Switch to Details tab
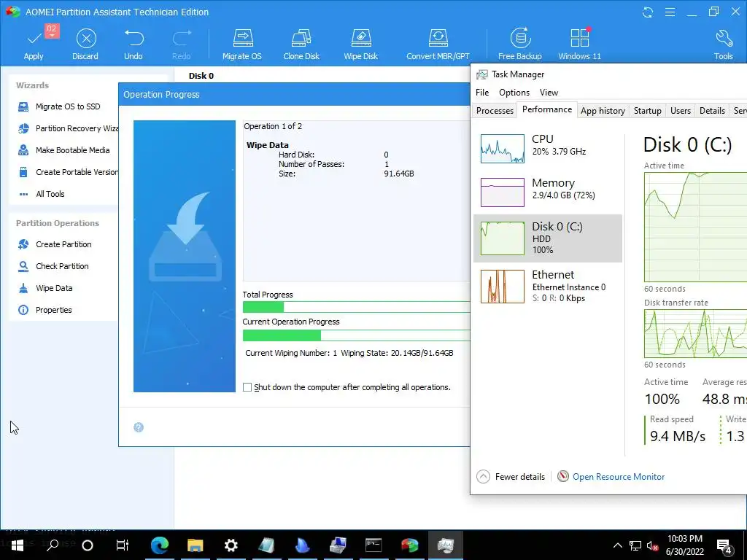 [712, 111]
